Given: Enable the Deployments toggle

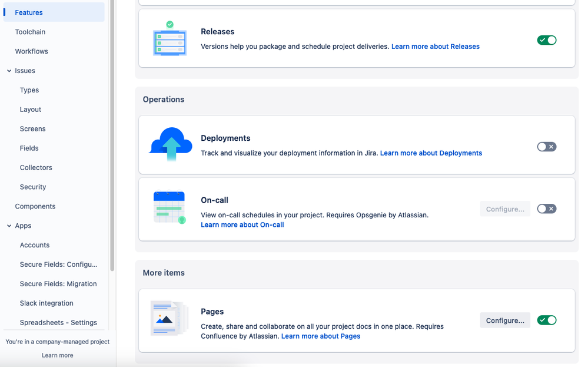Looking at the screenshot, I should pyautogui.click(x=546, y=146).
